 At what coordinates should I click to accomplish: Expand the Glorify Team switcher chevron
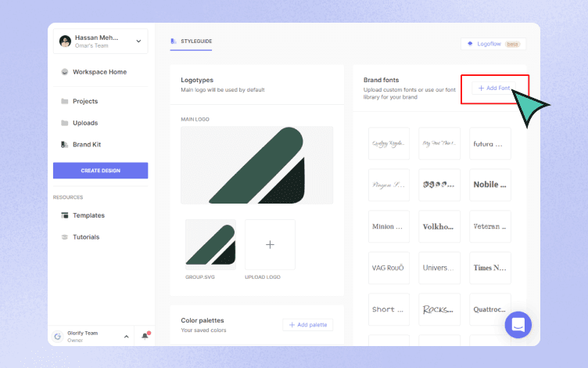[127, 337]
